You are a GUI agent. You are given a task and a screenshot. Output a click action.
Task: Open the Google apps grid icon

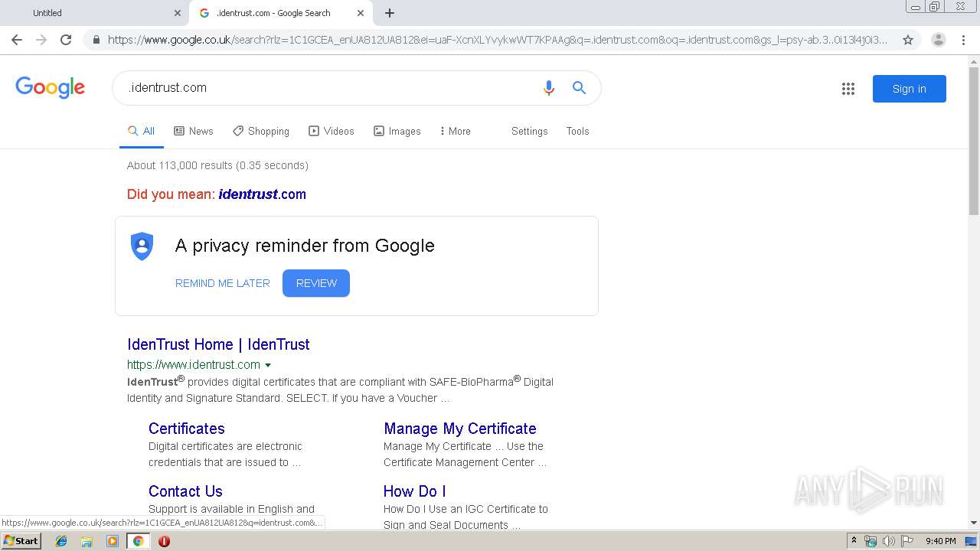coord(848,89)
